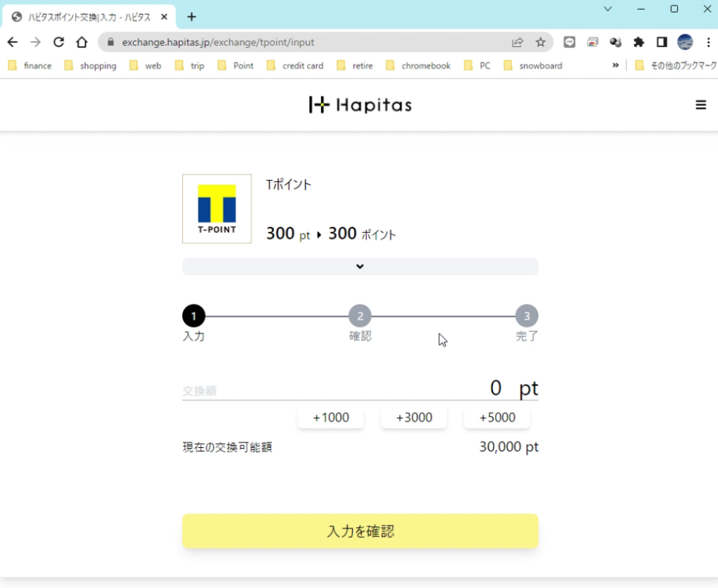The height and width of the screenshot is (588, 718).
Task: Add 5000 points with +5000 button
Action: coord(497,417)
